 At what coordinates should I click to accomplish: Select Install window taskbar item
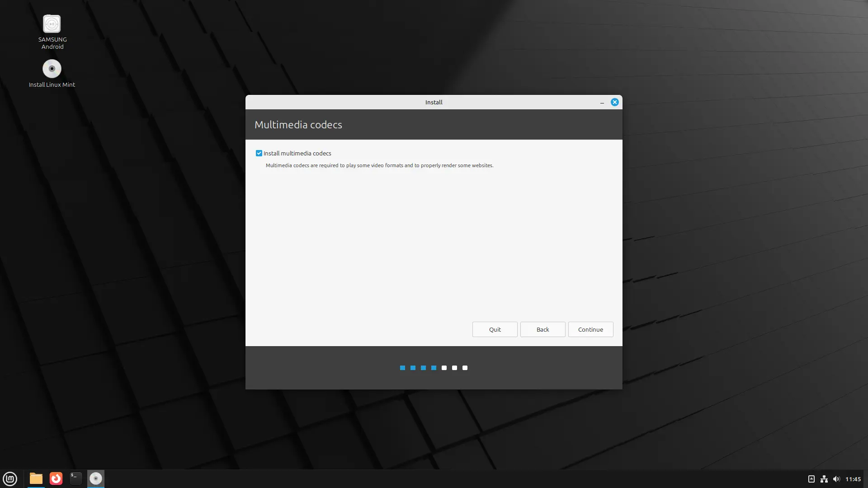point(95,479)
